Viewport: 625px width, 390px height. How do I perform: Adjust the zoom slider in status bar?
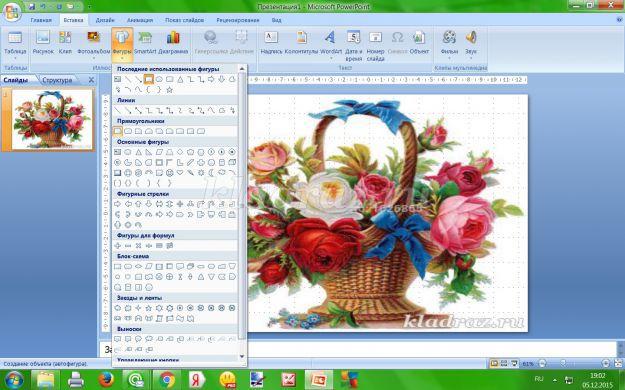coord(563,363)
